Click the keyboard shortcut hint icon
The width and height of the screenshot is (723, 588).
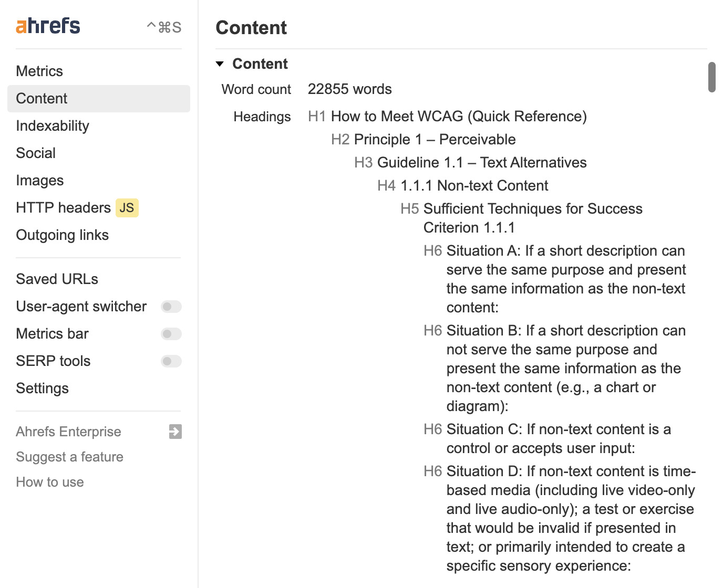(x=164, y=27)
